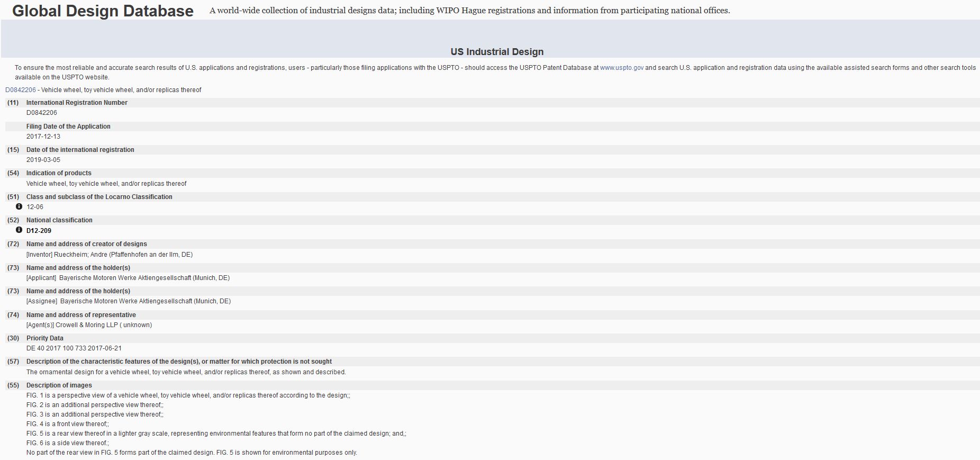Click the Description of images label
The height and width of the screenshot is (460, 980).
tap(59, 385)
